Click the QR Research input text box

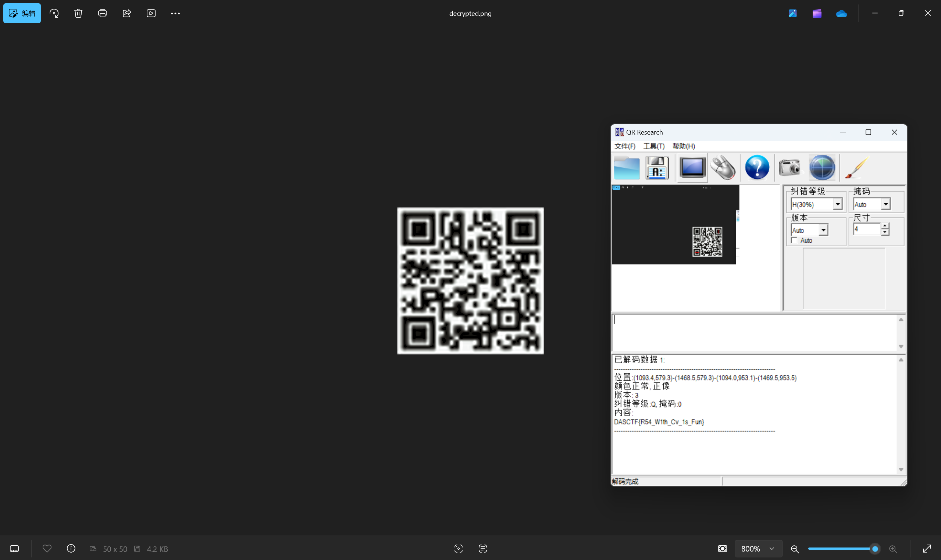pos(754,332)
